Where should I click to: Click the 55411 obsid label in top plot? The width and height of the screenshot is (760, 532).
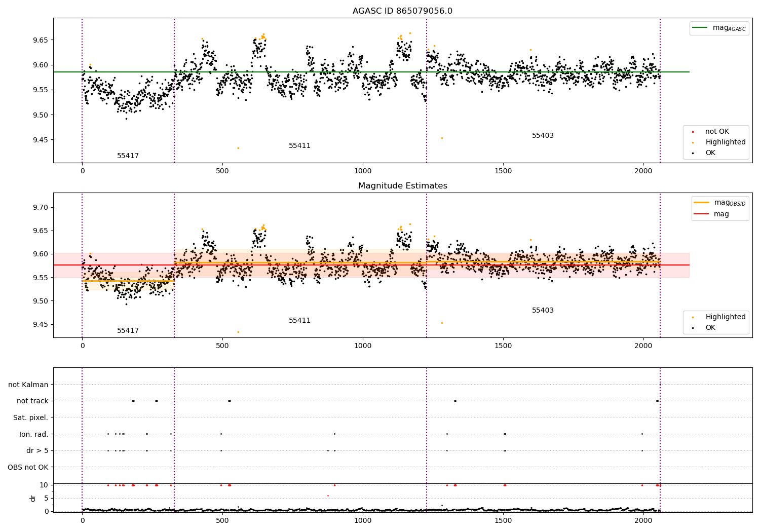tap(299, 146)
